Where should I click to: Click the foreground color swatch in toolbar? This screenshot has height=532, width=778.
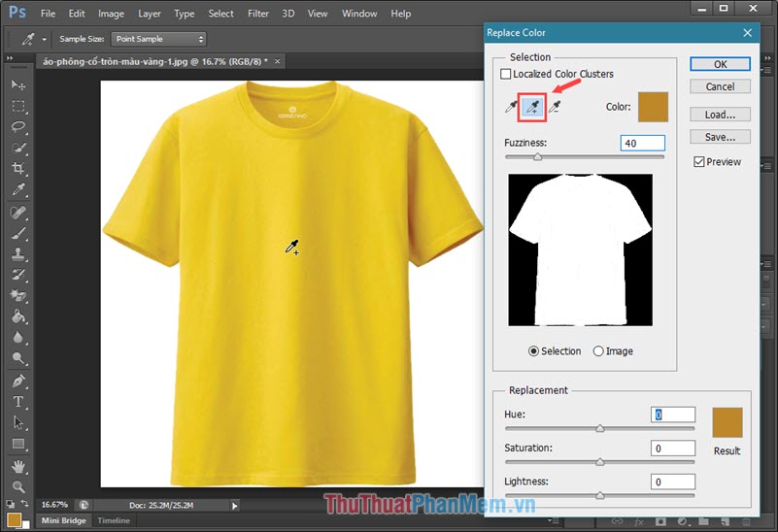tap(14, 519)
